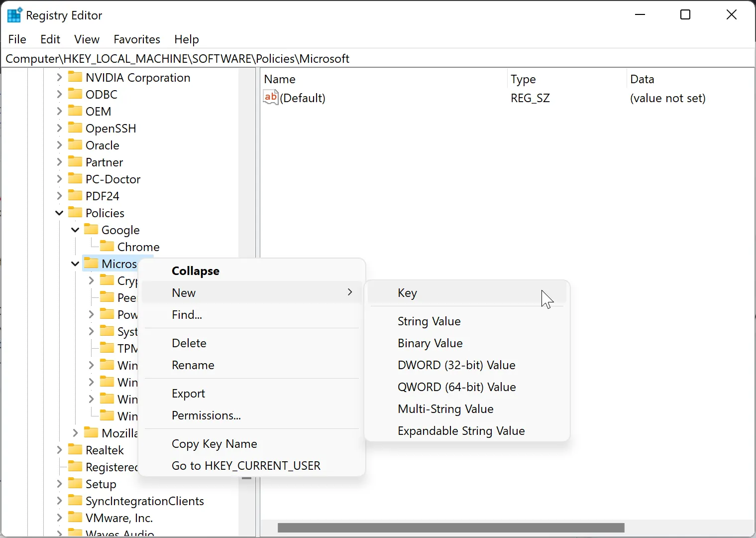Click the Registry Editor app icon in titlebar
This screenshot has width=756, height=538.
click(14, 14)
